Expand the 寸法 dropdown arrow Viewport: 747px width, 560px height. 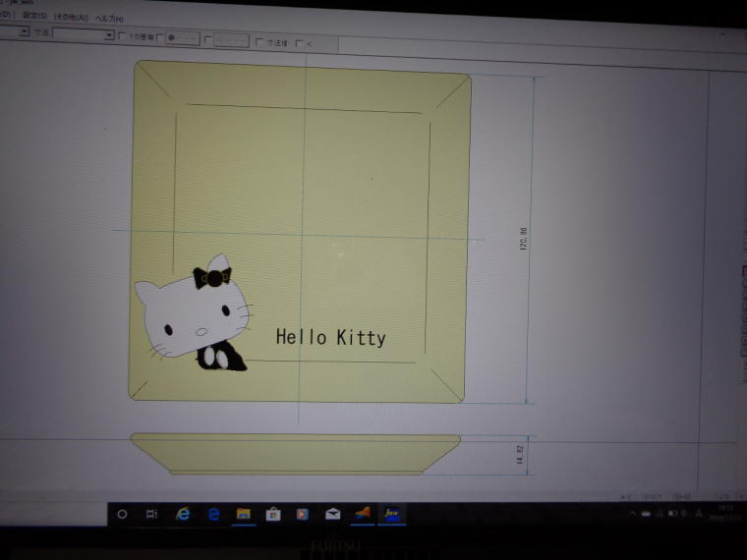[x=109, y=34]
